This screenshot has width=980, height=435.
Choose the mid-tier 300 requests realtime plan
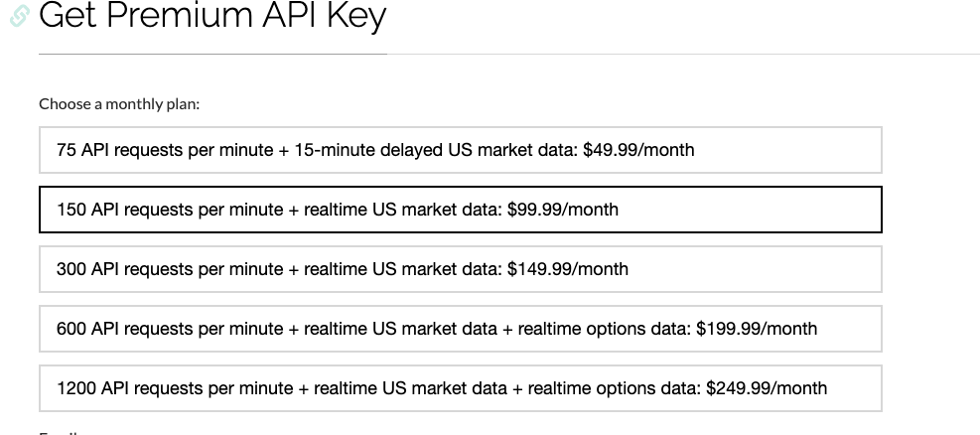[x=460, y=269]
